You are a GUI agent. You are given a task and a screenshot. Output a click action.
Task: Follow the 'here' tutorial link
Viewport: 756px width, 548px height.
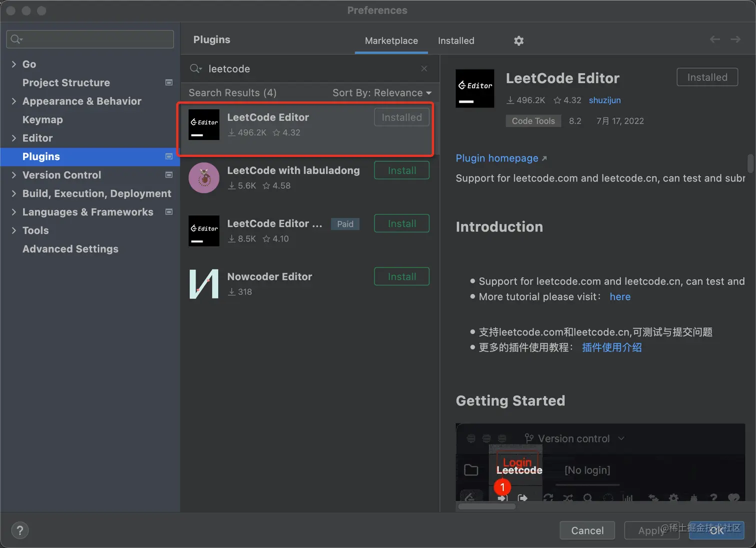click(x=620, y=296)
